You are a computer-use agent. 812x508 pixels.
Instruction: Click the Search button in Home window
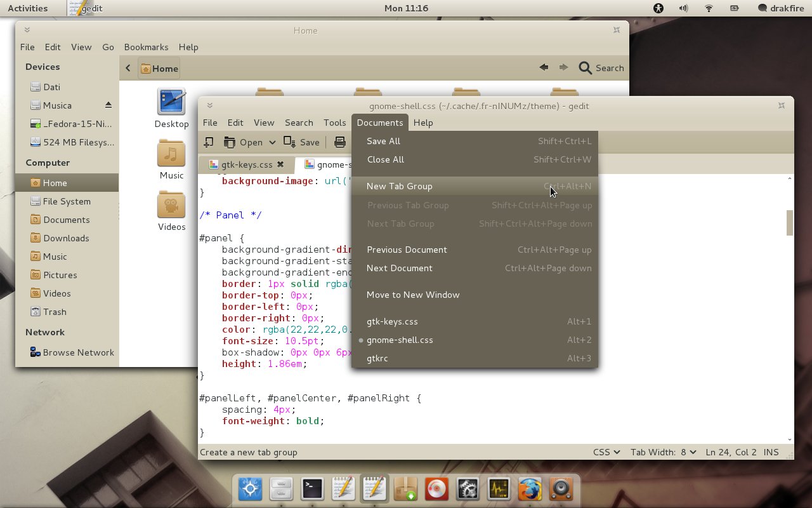[x=601, y=68]
